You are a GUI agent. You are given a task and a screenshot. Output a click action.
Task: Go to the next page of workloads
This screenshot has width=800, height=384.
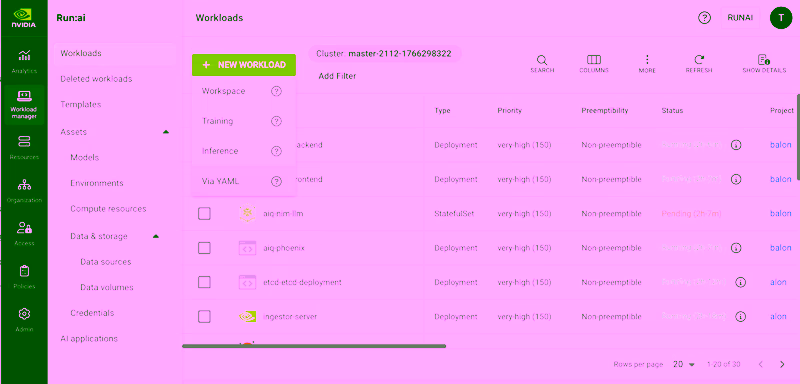(782, 364)
